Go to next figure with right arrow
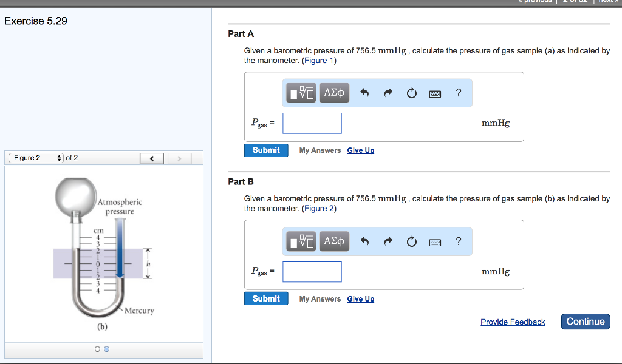This screenshot has width=622, height=364. 179,157
